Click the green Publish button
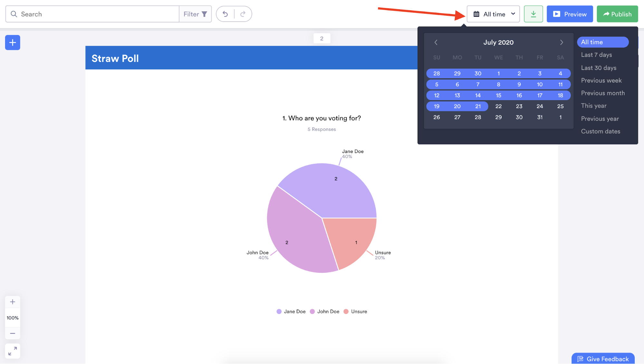The width and height of the screenshot is (644, 364). coord(617,14)
